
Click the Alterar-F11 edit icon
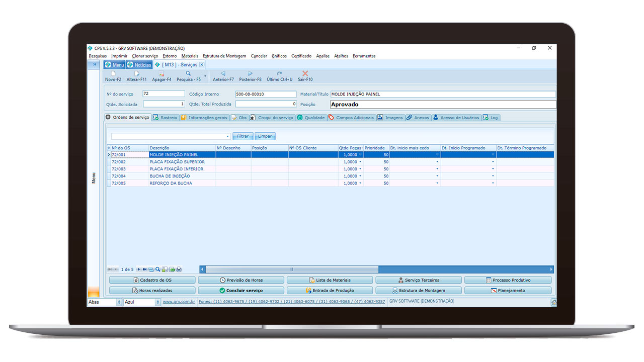(136, 73)
